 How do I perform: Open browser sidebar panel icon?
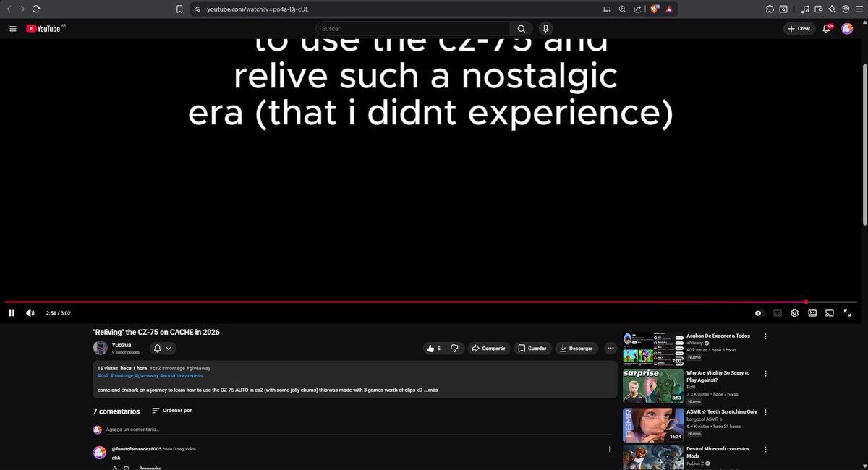[783, 9]
